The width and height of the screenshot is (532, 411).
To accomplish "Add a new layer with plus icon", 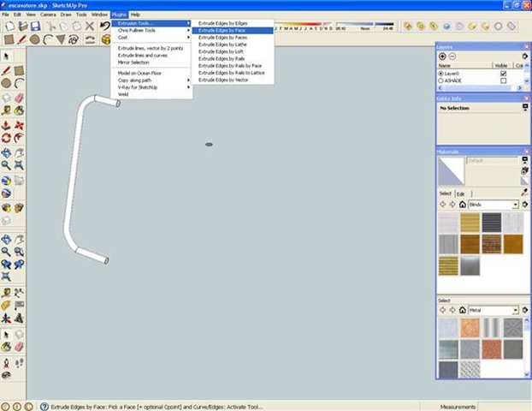I will [442, 56].
